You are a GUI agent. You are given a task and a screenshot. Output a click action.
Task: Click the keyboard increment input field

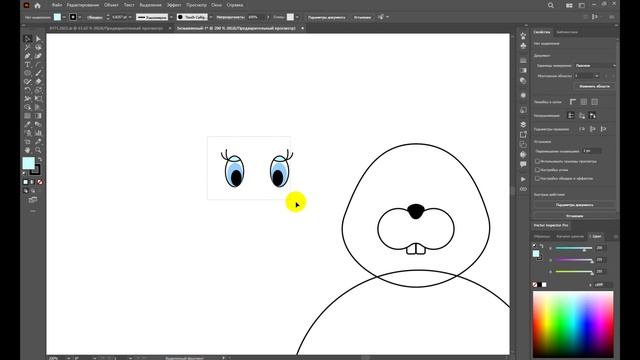click(x=591, y=151)
